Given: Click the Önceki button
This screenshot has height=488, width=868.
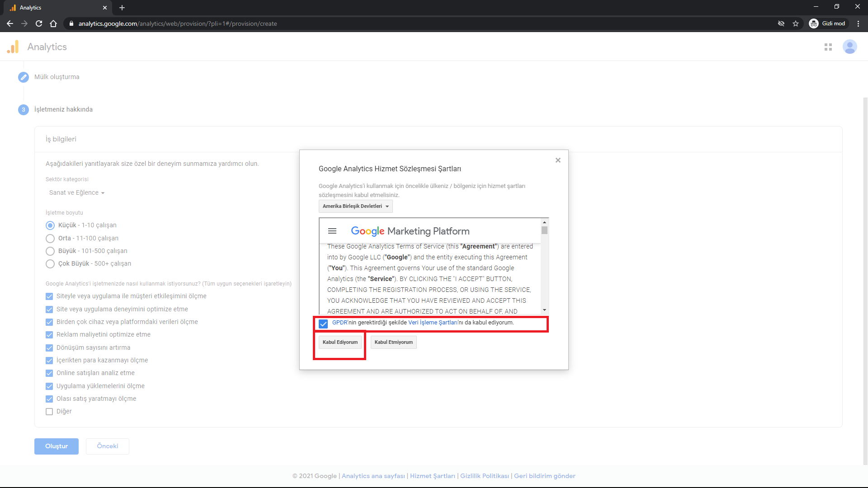Looking at the screenshot, I should 108,446.
